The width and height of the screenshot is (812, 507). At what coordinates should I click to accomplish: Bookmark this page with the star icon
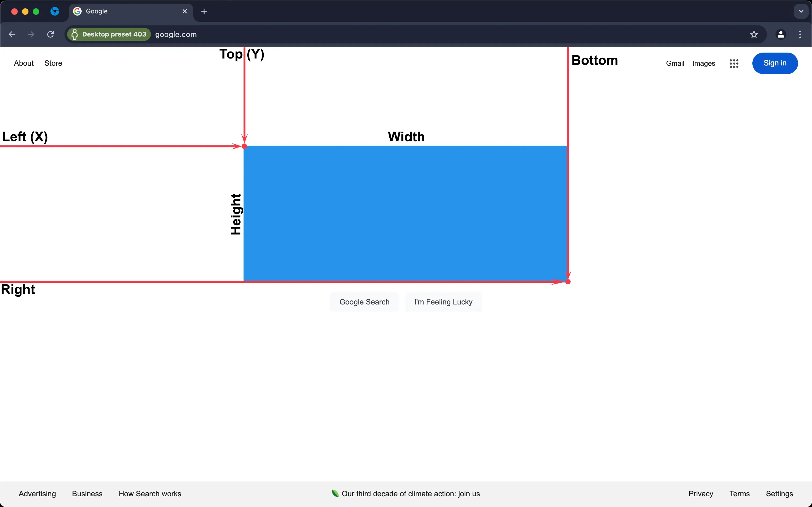[x=754, y=34]
